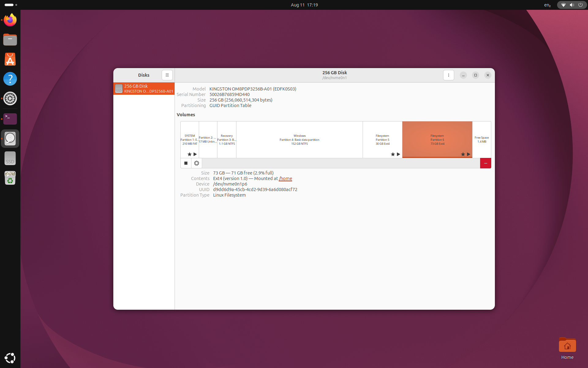Select Filesystem Partition 5 30 GB volume
The height and width of the screenshot is (368, 588).
tap(383, 140)
